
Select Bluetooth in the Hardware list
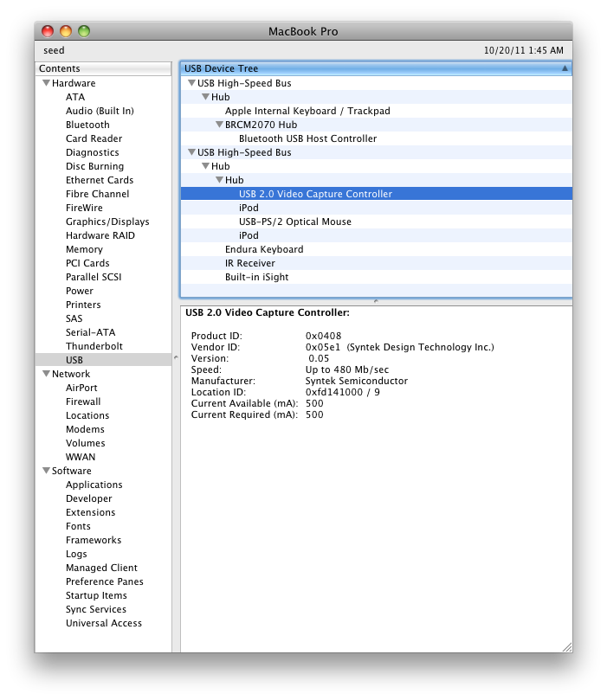point(87,125)
